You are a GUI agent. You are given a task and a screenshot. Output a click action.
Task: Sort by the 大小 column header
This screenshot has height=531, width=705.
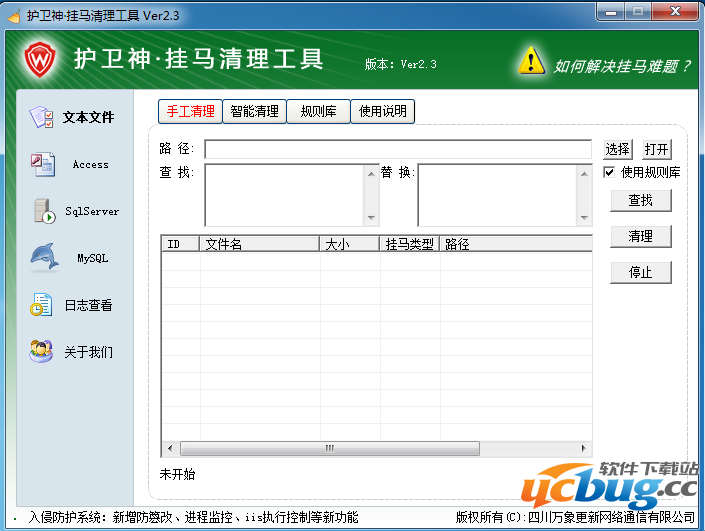pos(349,244)
